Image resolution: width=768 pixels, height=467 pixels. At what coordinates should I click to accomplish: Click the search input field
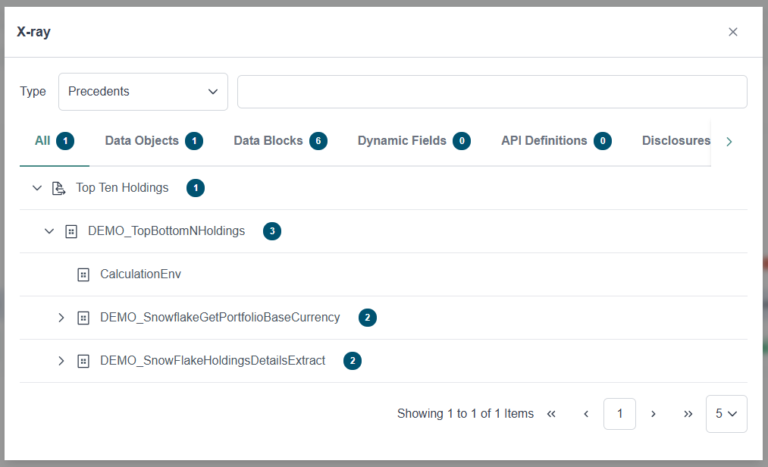click(x=492, y=92)
